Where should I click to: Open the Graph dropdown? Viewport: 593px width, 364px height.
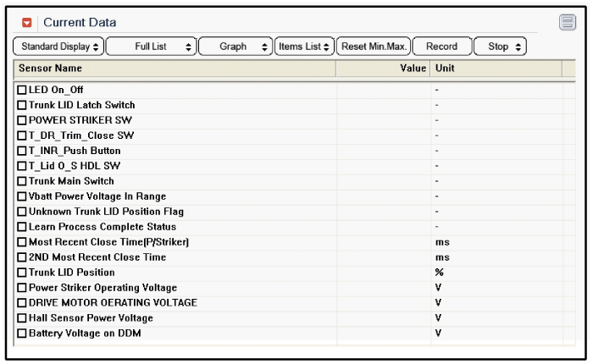[x=236, y=47]
